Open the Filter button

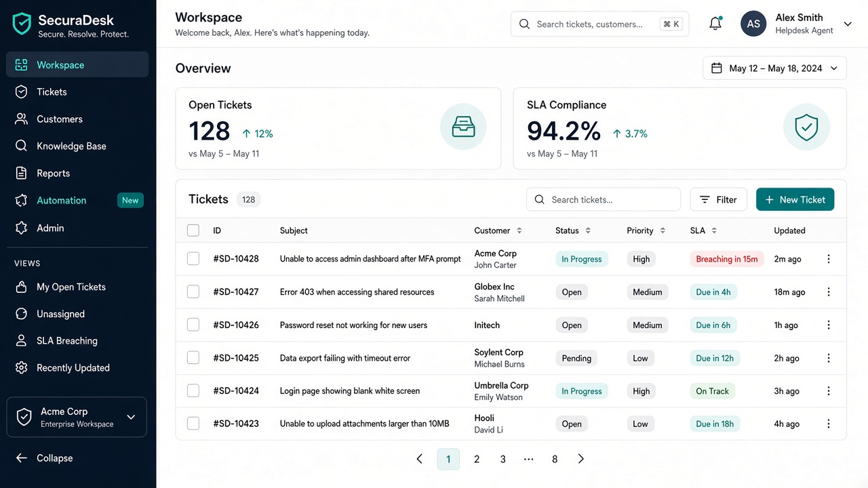click(x=718, y=199)
